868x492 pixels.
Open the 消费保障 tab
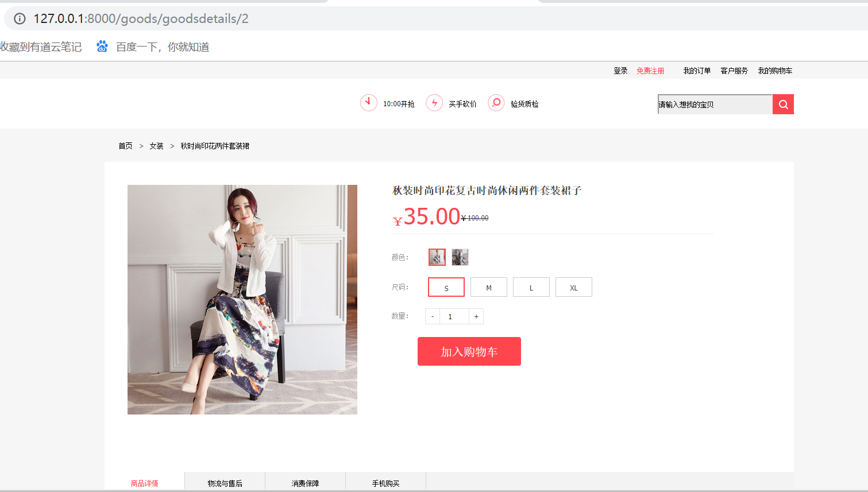(x=306, y=483)
